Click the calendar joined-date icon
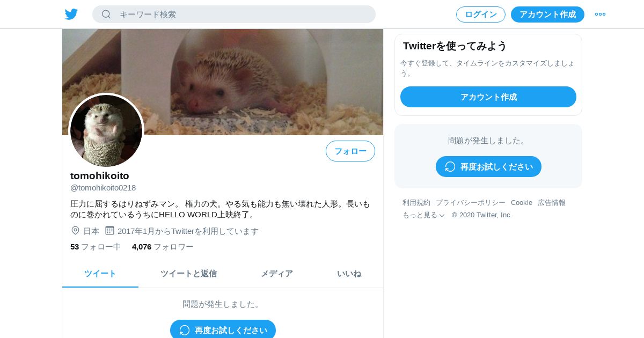Viewport: 644px width, 338px height. 109,231
